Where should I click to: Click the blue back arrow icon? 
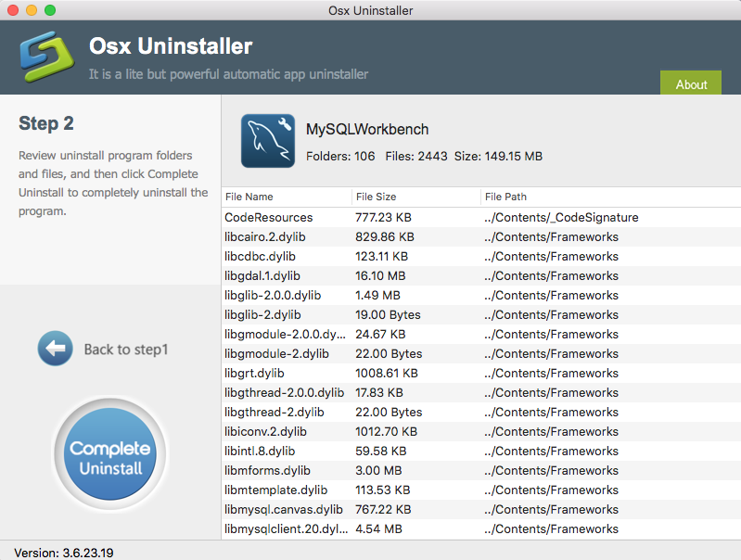(55, 349)
